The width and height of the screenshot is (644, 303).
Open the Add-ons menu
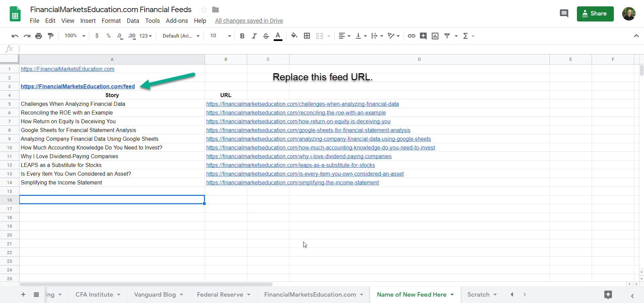tap(177, 21)
